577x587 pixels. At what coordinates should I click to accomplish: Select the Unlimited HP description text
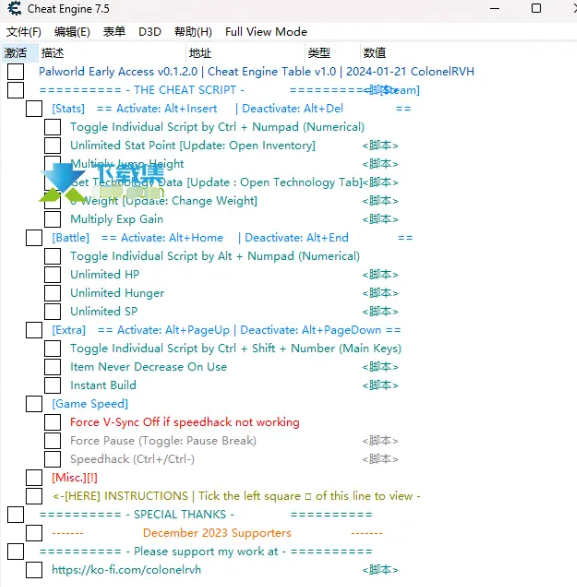[105, 274]
